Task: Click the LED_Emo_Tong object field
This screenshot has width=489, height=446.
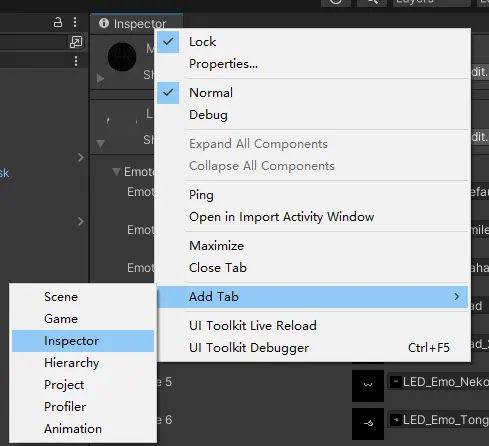Action: (x=439, y=420)
